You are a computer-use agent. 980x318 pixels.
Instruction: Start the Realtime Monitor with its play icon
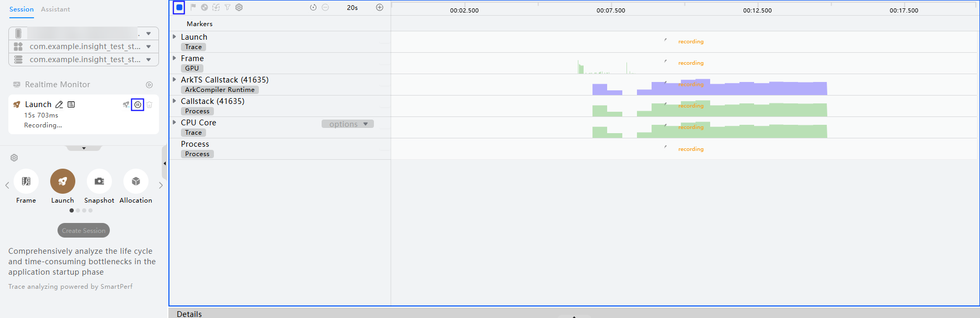149,85
